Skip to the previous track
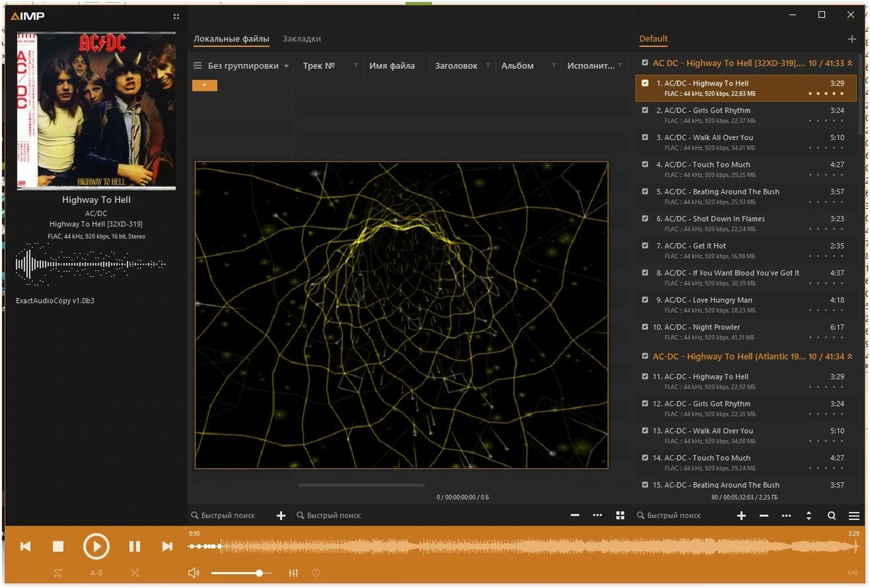The width and height of the screenshot is (870, 588). (25, 546)
